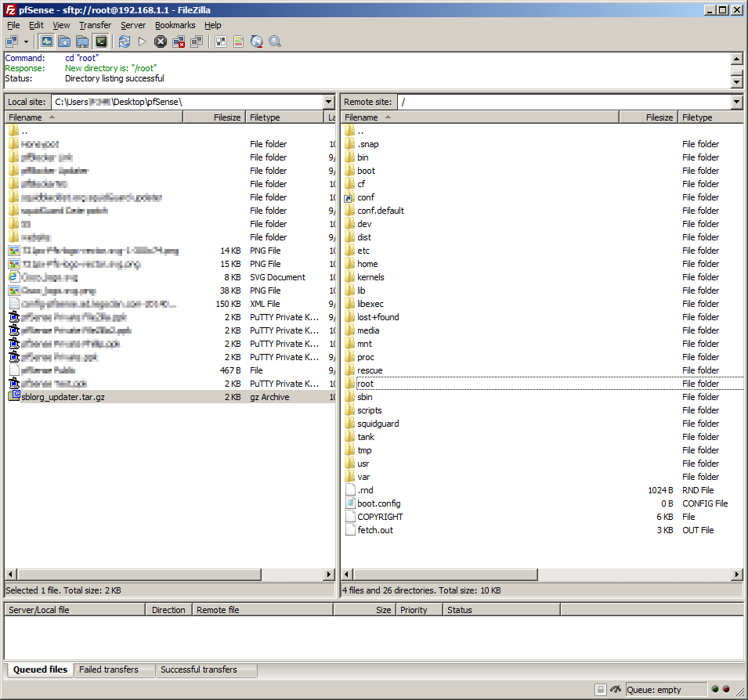Open the File menu
Screen dimensions: 748x700
(x=13, y=25)
